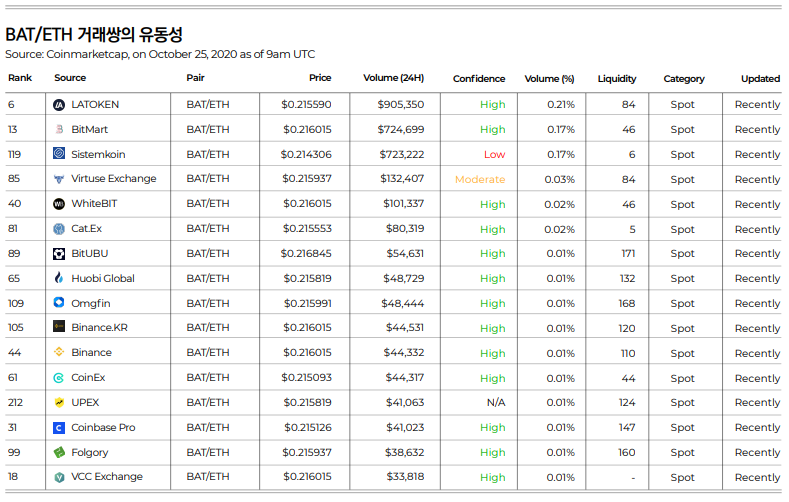Sort by the Source column header
Viewport: 789px width, 502px height.
coord(70,78)
